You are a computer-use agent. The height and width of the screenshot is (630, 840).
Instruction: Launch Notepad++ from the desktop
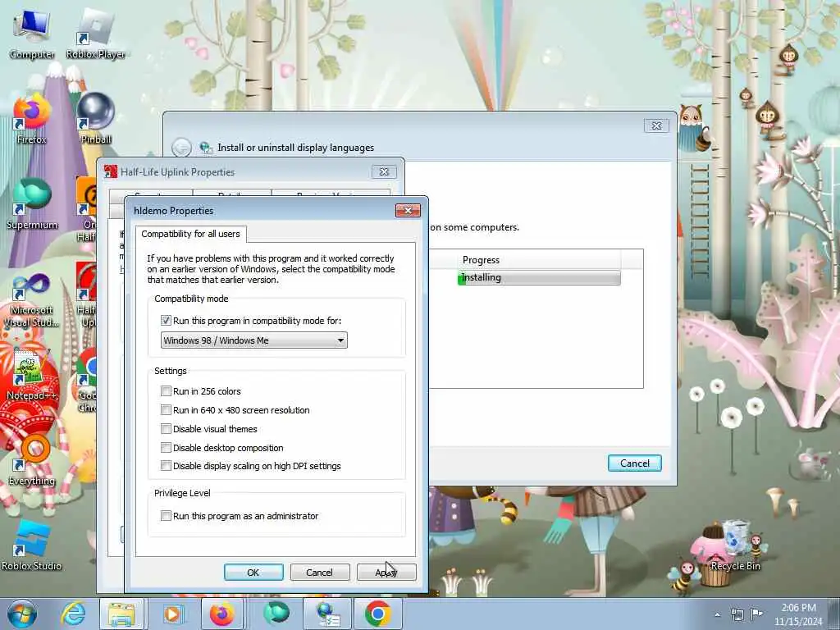[32, 375]
